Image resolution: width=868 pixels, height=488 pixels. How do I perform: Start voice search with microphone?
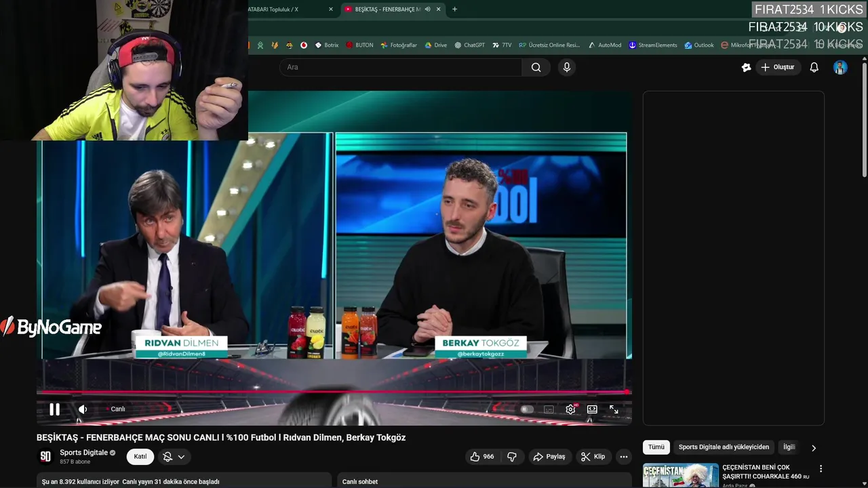pyautogui.click(x=567, y=67)
